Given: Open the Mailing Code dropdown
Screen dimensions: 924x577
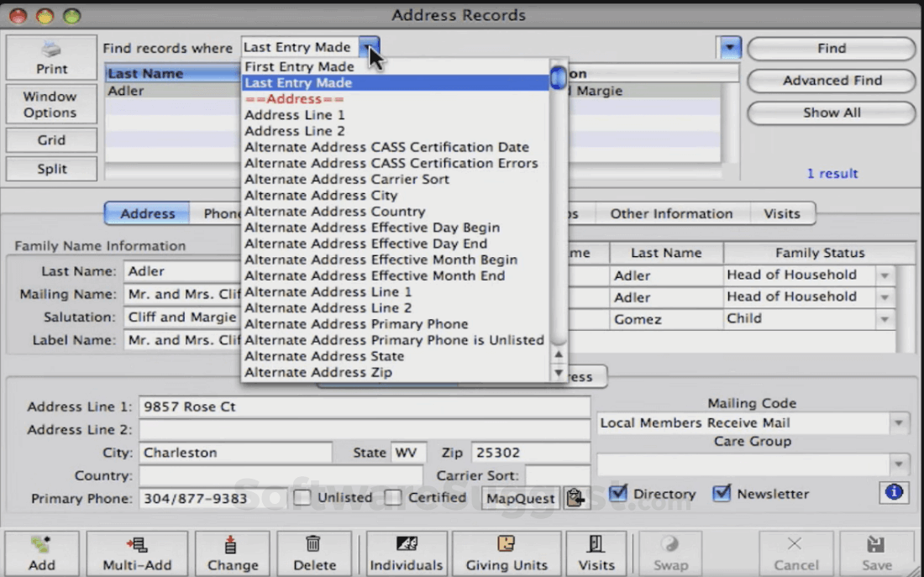Looking at the screenshot, I should 897,422.
